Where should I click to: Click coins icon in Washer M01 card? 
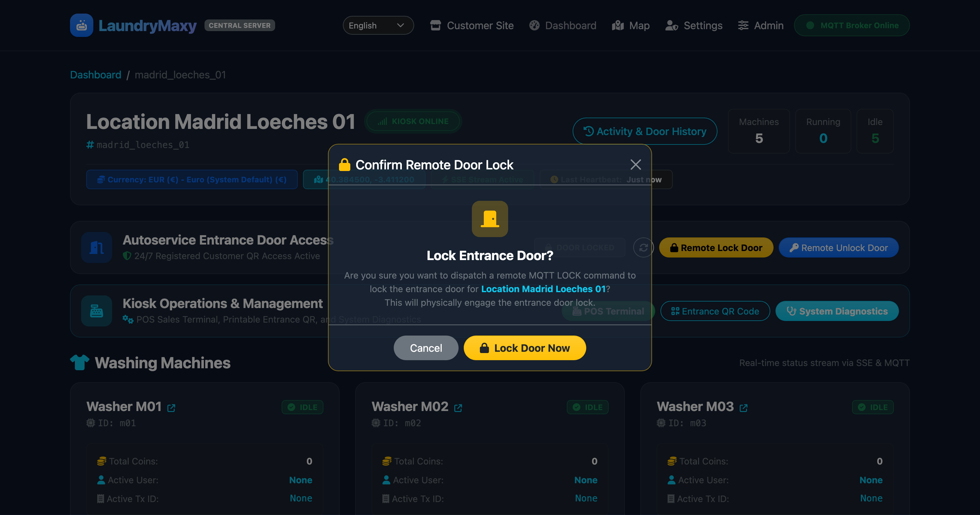[x=101, y=461]
